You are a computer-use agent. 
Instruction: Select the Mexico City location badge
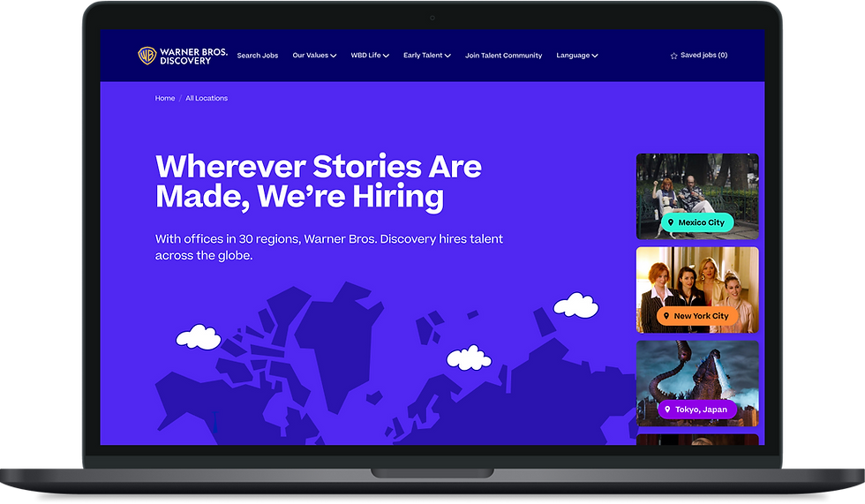pyautogui.click(x=697, y=222)
